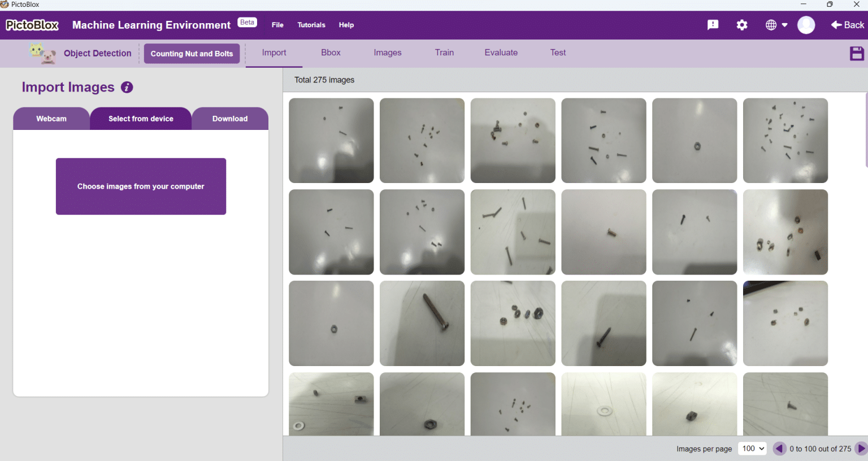Image resolution: width=868 pixels, height=461 pixels.
Task: View Import Images info tooltip
Action: tap(127, 87)
